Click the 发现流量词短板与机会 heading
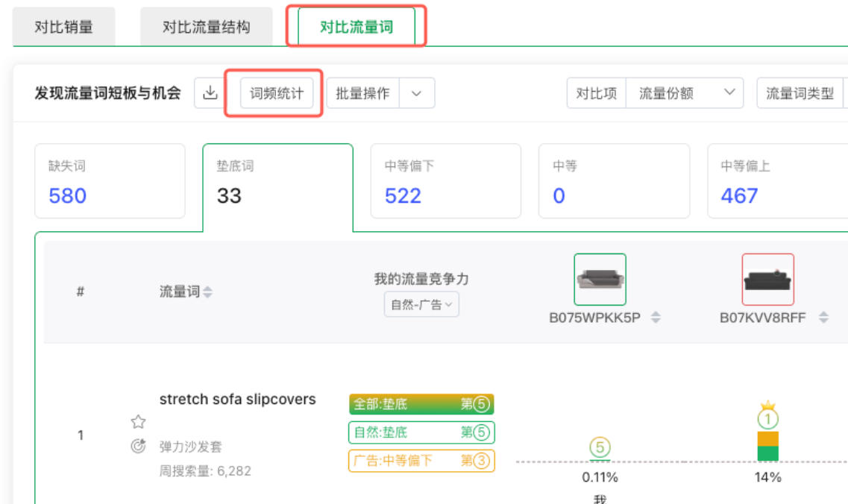Screen dimensions: 848x504 [107, 93]
